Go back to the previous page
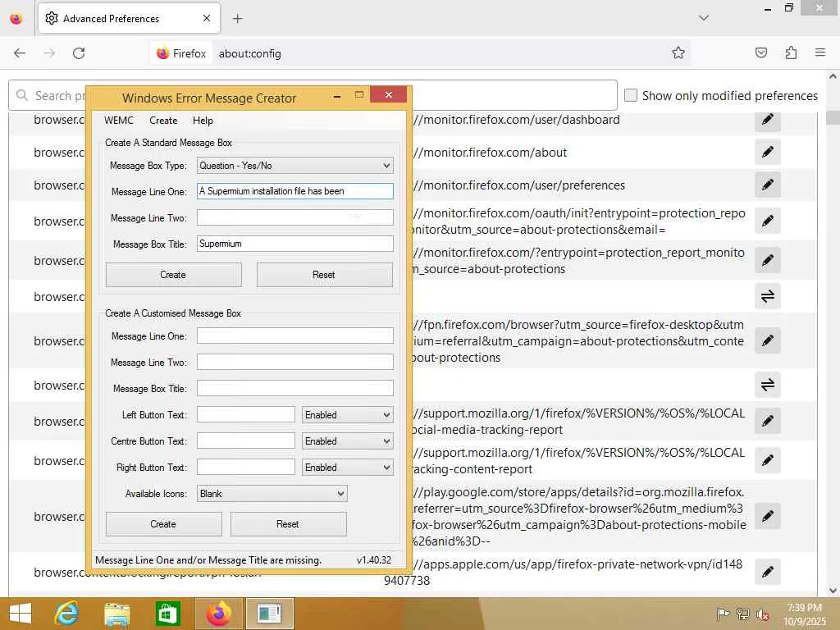This screenshot has width=840, height=630. (x=20, y=53)
